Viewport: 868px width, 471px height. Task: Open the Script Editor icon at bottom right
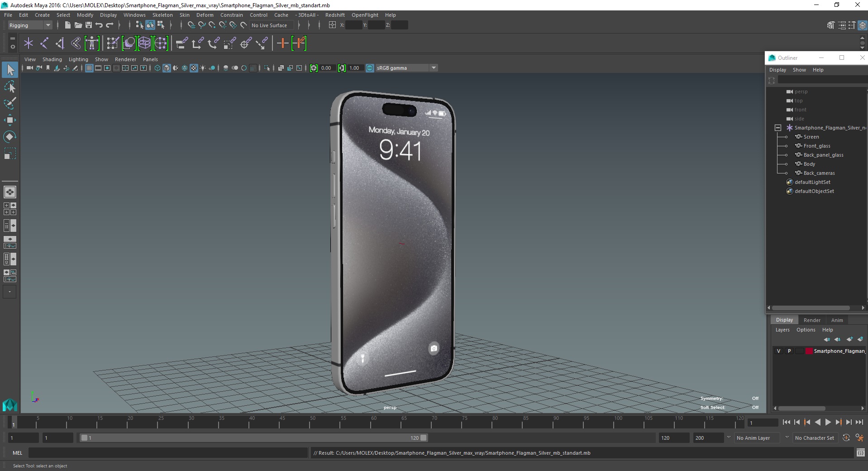pos(861,453)
